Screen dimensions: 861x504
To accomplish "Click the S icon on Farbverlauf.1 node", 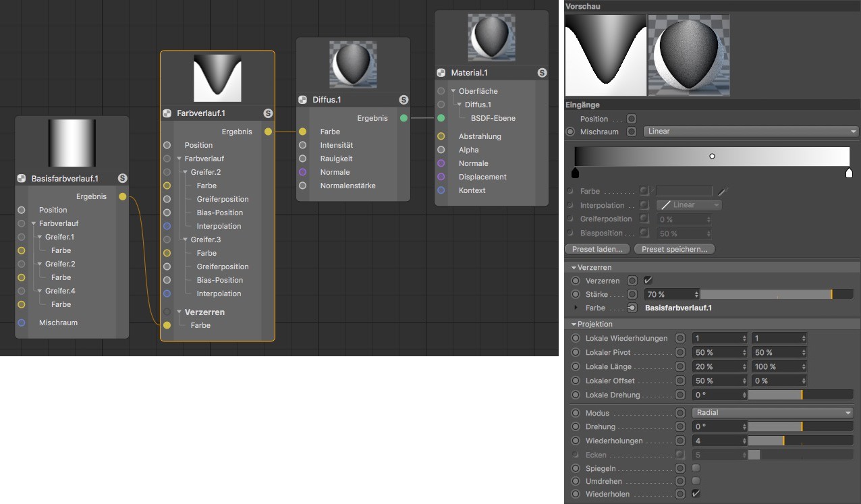I will [x=268, y=113].
